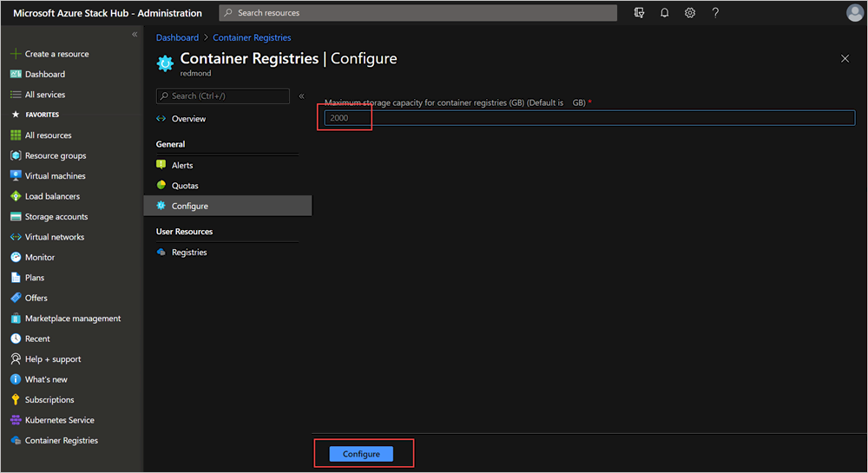Image resolution: width=868 pixels, height=473 pixels.
Task: Open portal settings gear icon
Action: pos(690,13)
